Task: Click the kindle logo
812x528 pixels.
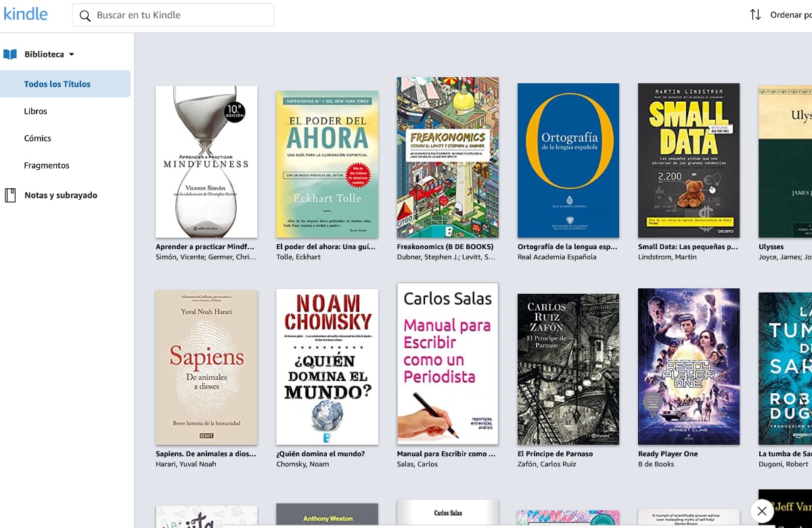Action: 26,14
